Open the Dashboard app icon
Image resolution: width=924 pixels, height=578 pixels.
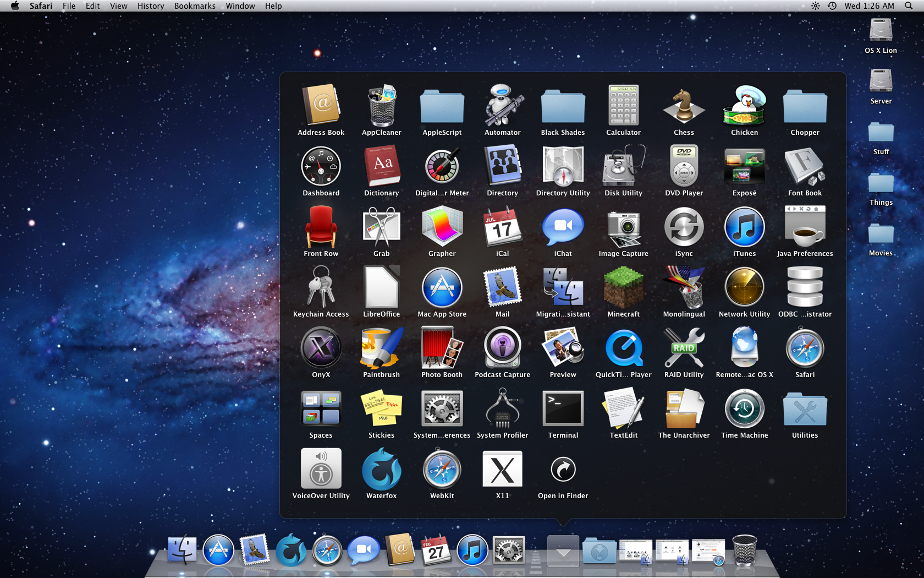[x=321, y=166]
